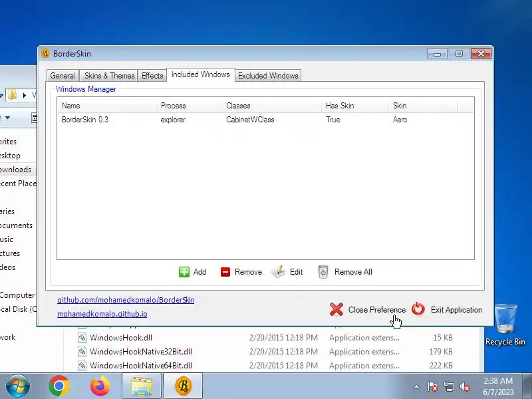
Task: Launch Firefox from the taskbar
Action: (100, 386)
